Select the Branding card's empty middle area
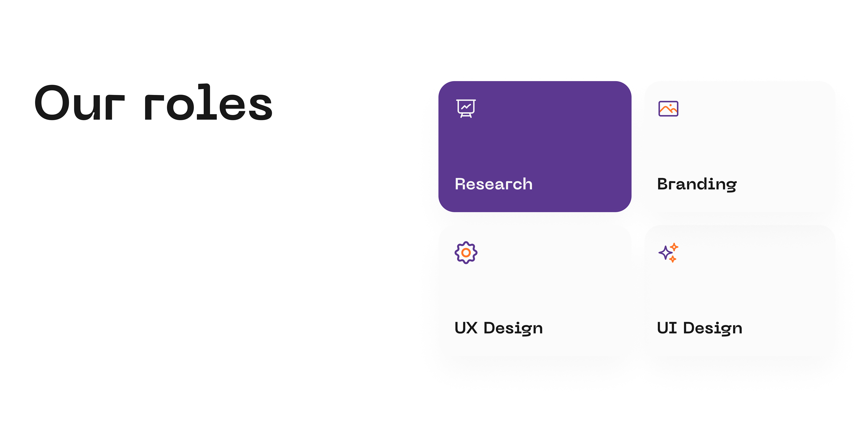The height and width of the screenshot is (438, 868). (740, 145)
